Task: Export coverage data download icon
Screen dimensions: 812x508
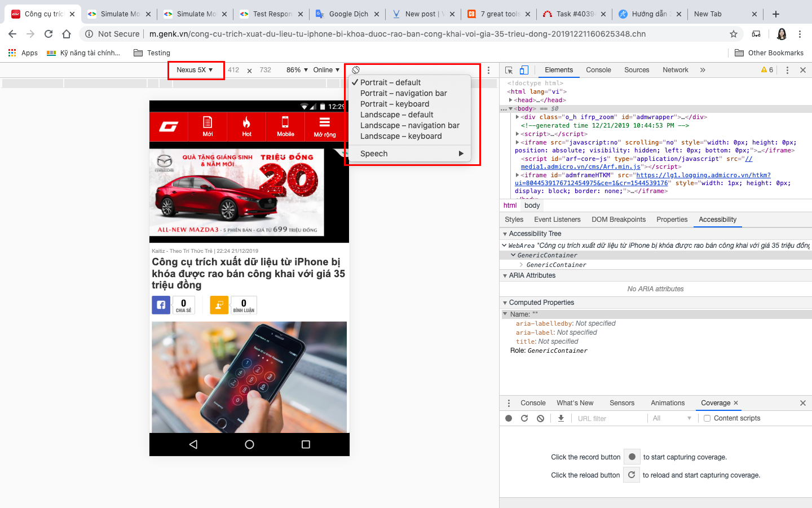Action: tap(561, 418)
